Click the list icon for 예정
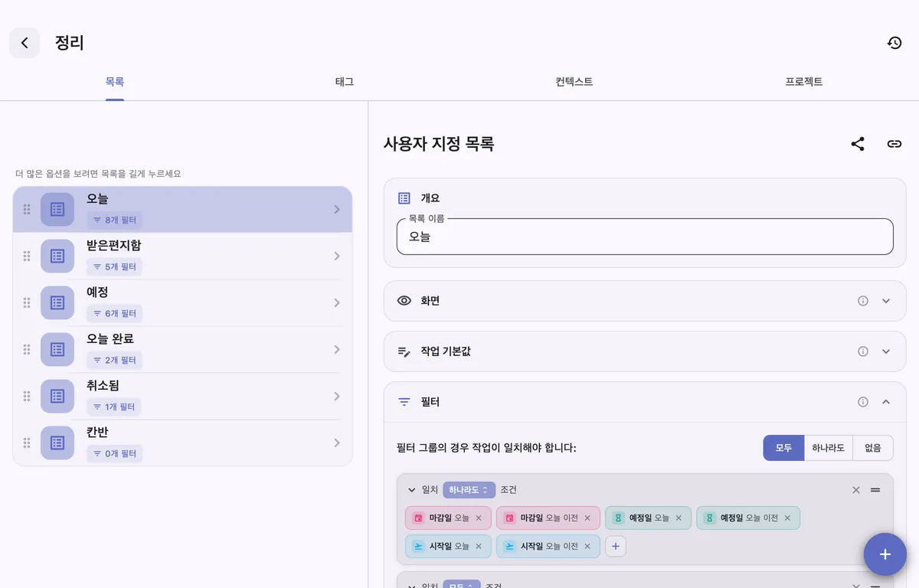The width and height of the screenshot is (919, 588). point(57,302)
